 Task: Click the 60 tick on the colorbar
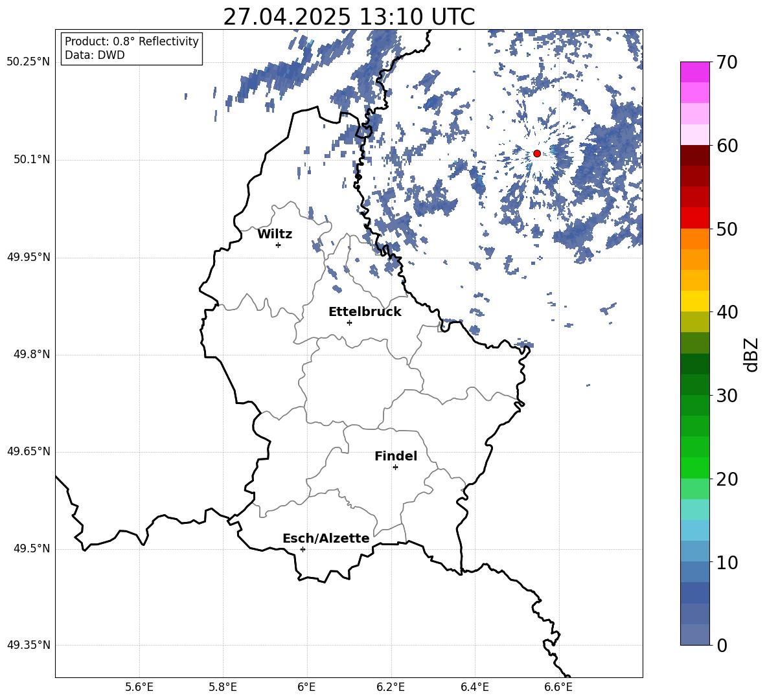727,146
